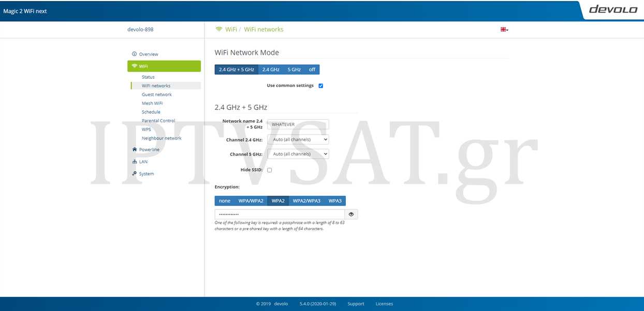Open the Support link in footer

click(x=356, y=304)
